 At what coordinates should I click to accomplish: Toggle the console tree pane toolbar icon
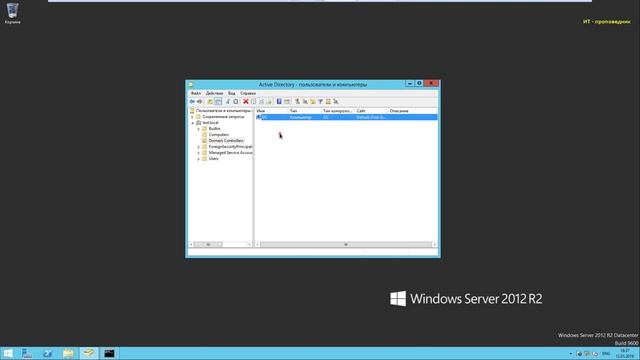tap(218, 101)
